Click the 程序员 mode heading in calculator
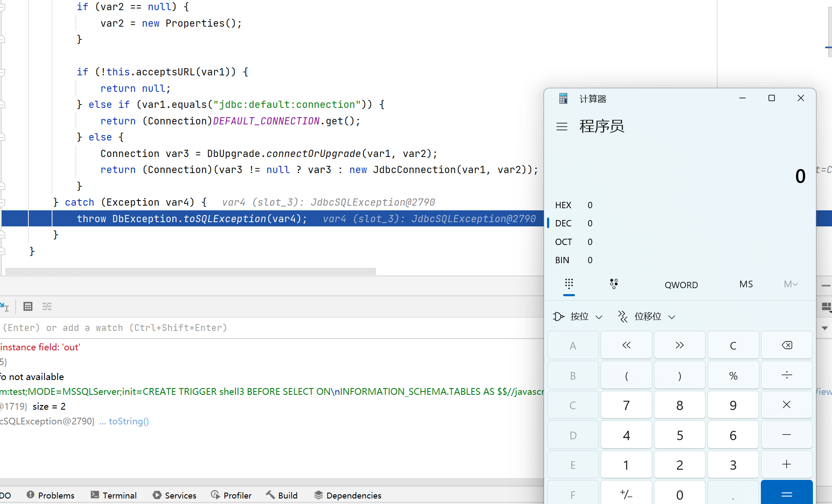This screenshot has height=504, width=832. click(x=602, y=126)
